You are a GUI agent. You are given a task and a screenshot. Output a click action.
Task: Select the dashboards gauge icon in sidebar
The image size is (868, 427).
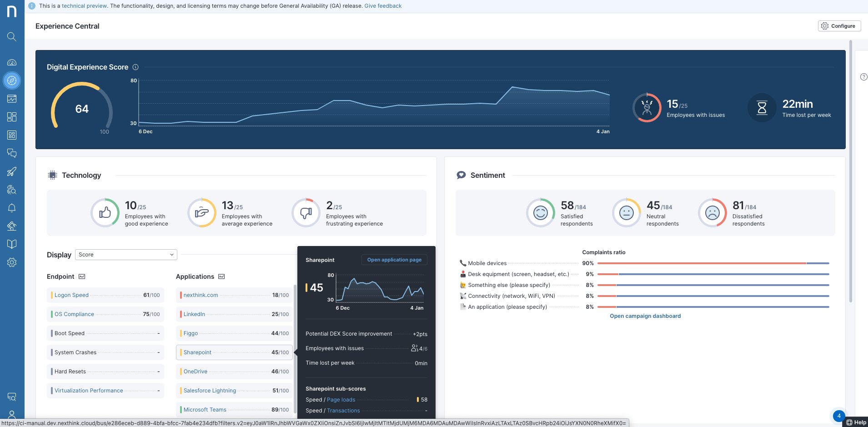(12, 62)
